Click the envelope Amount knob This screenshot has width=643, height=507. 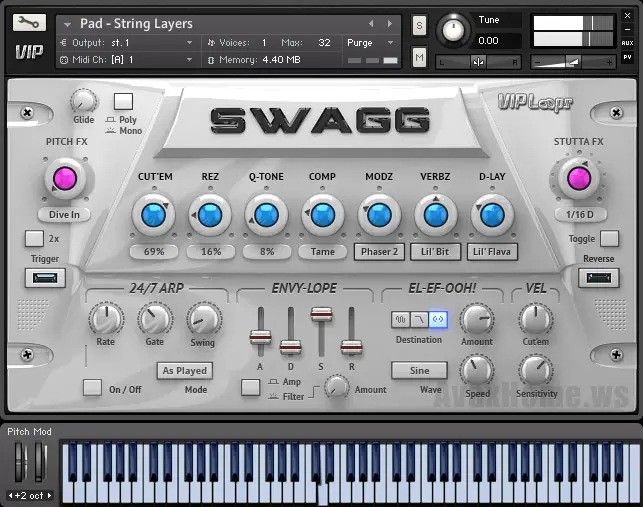[x=336, y=386]
